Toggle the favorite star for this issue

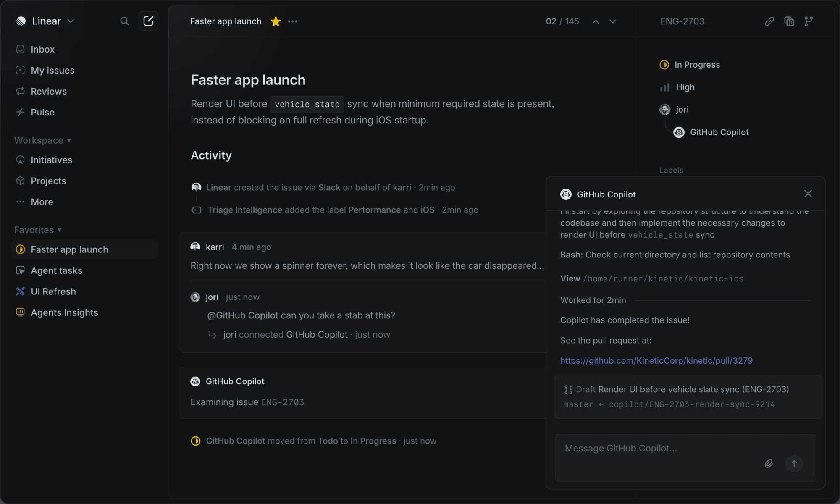(x=276, y=21)
